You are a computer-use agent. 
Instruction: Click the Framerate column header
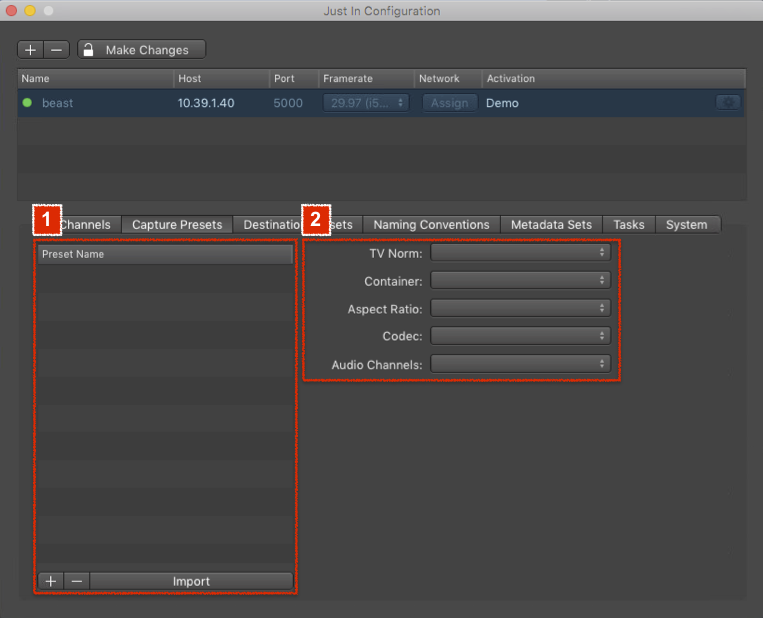366,78
